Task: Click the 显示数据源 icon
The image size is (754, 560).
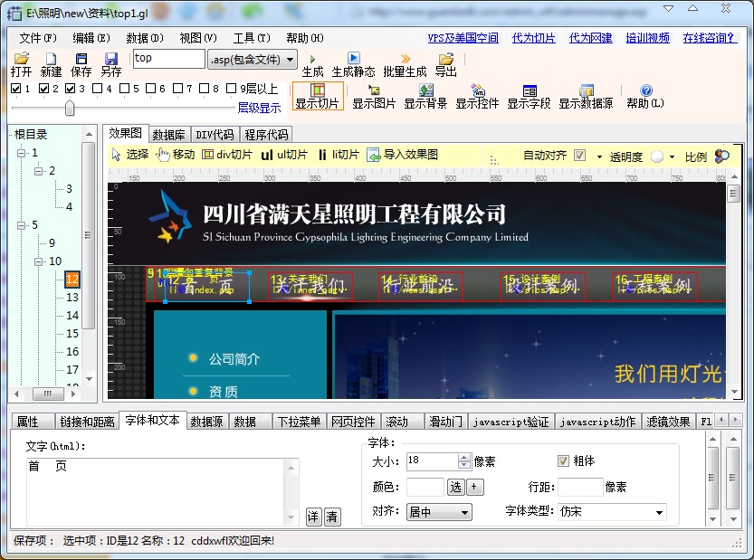Action: tap(587, 90)
